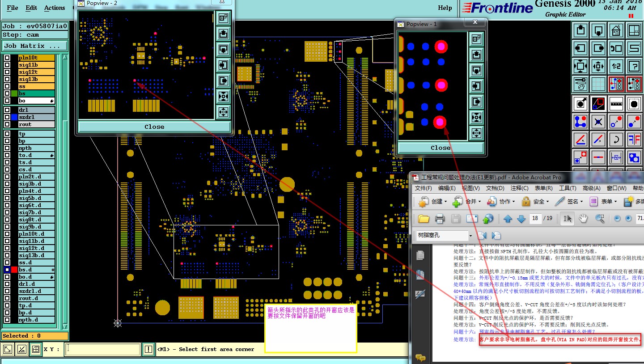Open the Actions menu

coord(55,8)
